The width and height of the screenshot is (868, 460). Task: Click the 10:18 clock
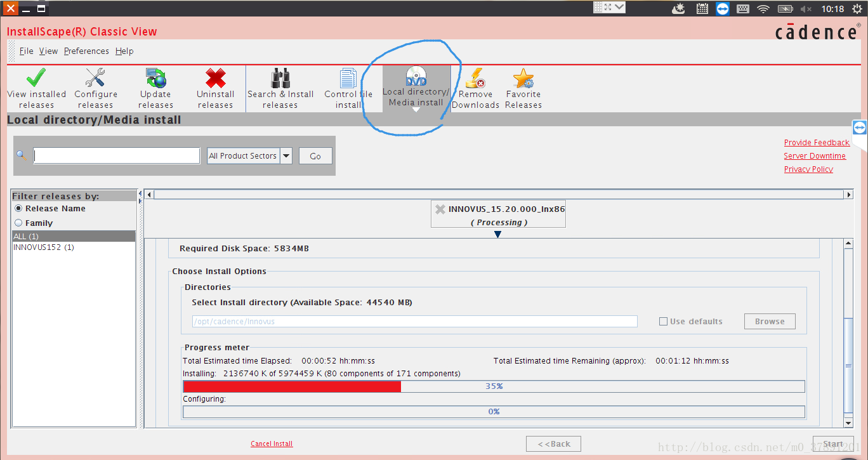pyautogui.click(x=832, y=9)
